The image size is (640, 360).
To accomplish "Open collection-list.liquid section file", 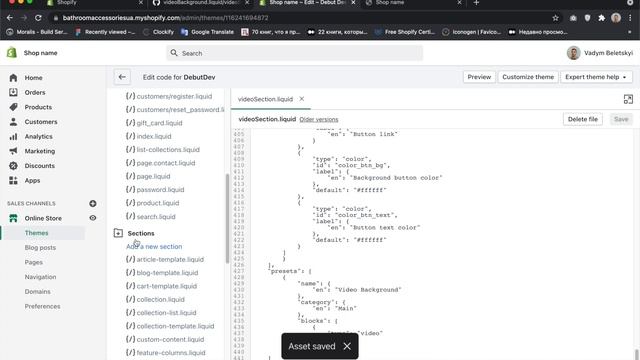I will 161,313.
